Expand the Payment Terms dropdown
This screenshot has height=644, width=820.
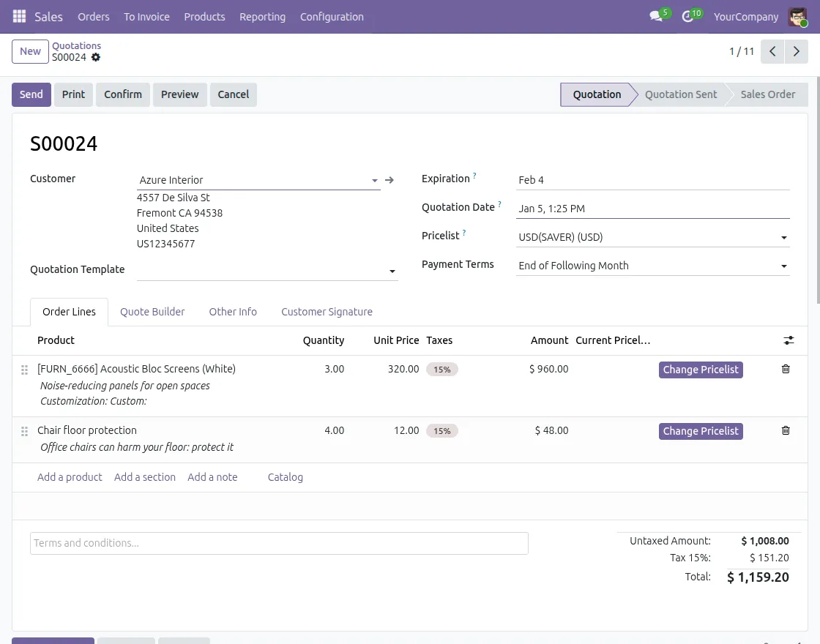pyautogui.click(x=783, y=266)
